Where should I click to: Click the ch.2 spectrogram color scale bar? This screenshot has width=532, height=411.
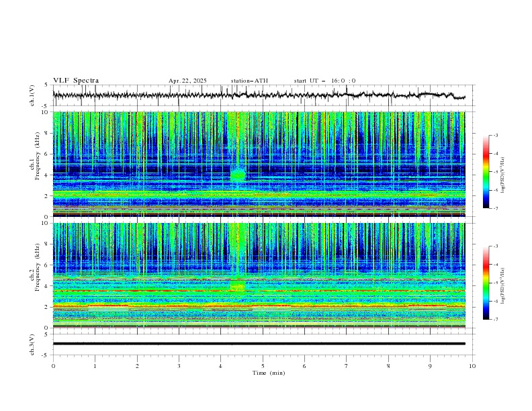pos(486,283)
